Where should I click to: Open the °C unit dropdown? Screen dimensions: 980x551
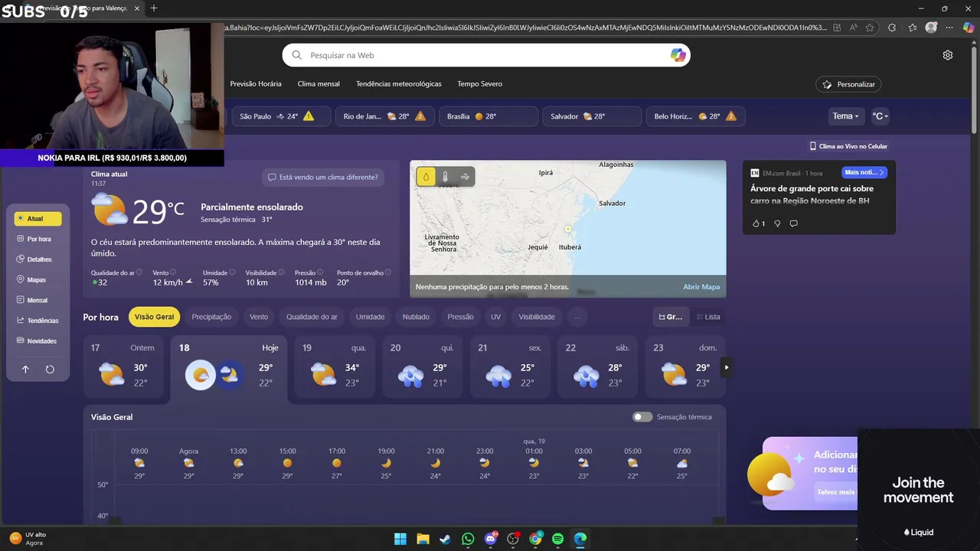[880, 116]
